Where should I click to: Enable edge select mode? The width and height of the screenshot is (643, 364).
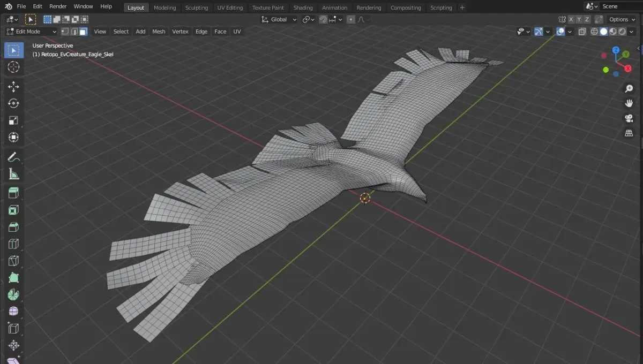[x=74, y=32]
